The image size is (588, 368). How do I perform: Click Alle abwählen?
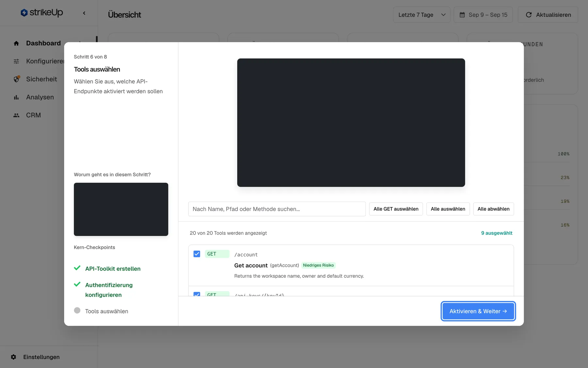pos(493,209)
